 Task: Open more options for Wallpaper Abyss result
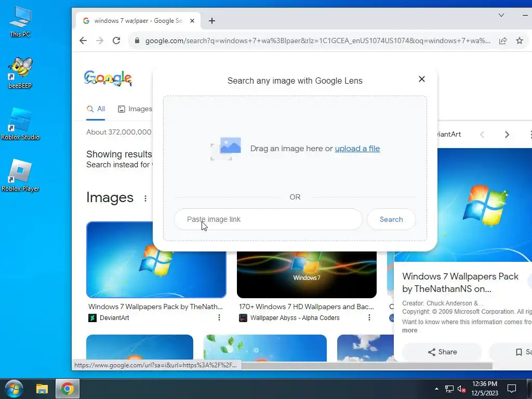tap(369, 317)
